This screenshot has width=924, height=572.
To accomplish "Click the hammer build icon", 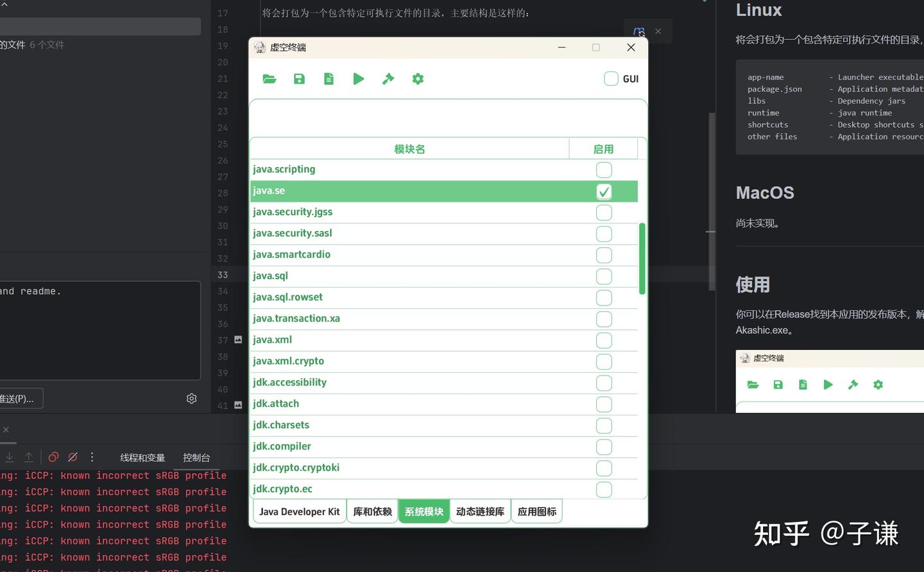I will click(x=388, y=79).
